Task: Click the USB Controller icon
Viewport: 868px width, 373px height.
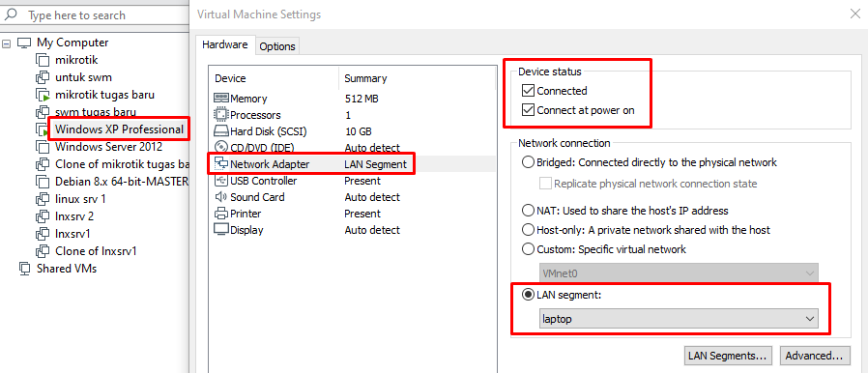Action: click(x=221, y=181)
